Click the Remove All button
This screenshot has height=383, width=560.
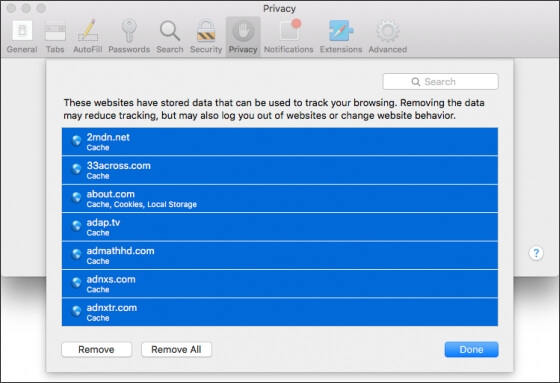coord(176,349)
